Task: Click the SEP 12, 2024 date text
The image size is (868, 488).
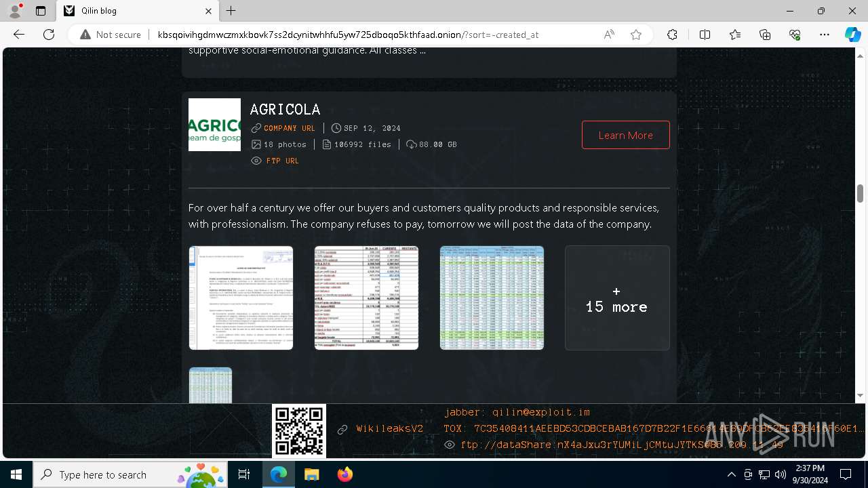Action: pos(372,128)
